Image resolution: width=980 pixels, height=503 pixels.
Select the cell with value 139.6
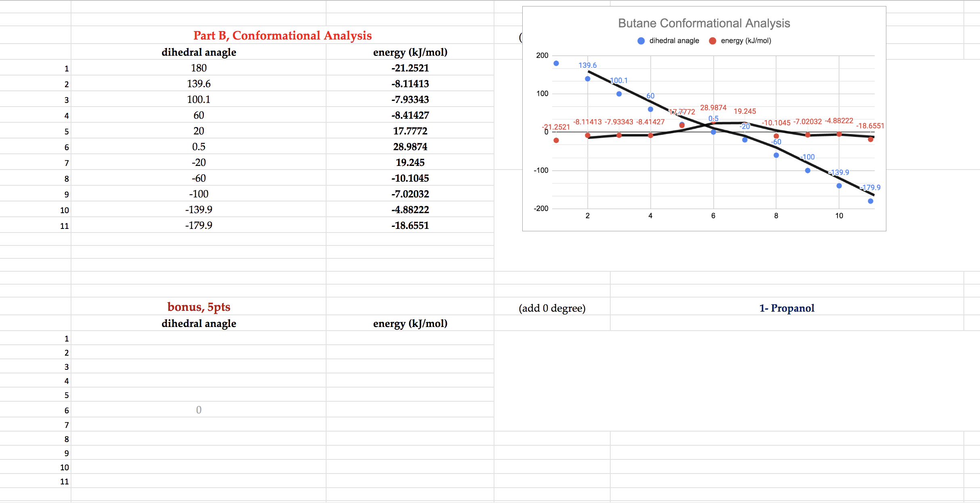click(199, 84)
